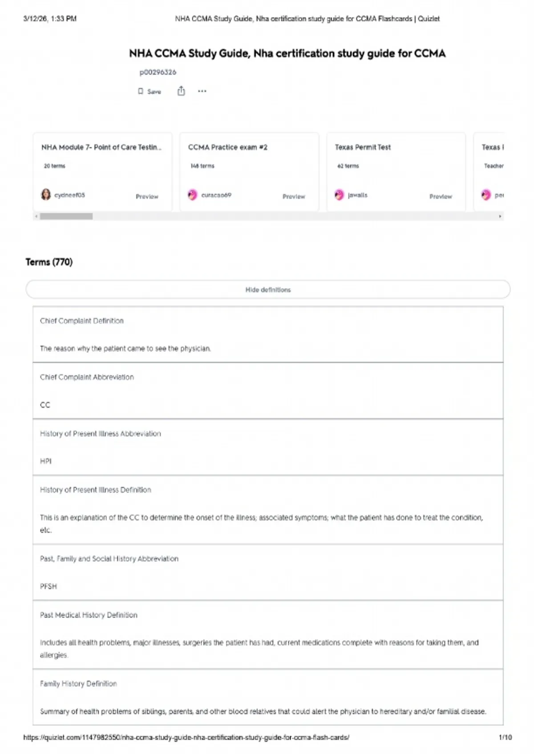
Task: Select the Chief Complaint Definition term card
Action: 268,334
